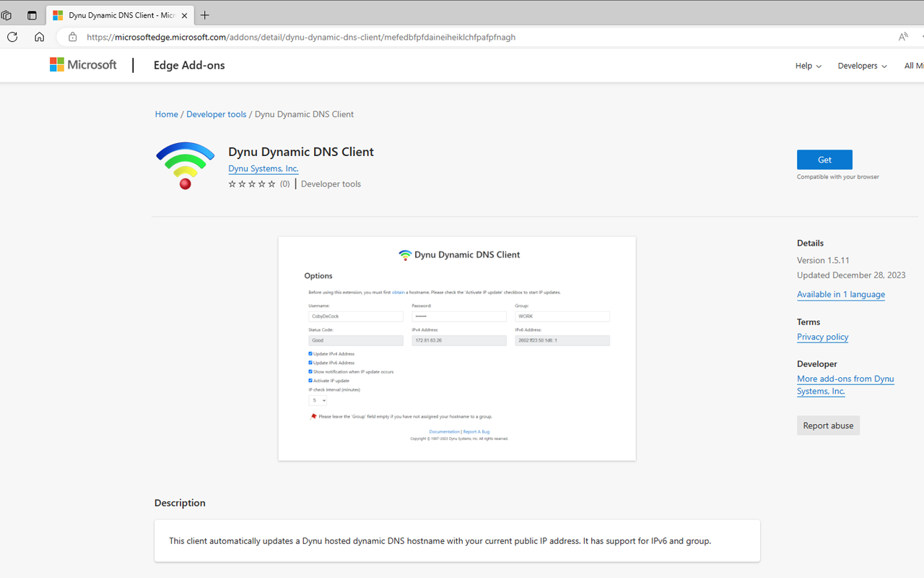The height and width of the screenshot is (578, 924).
Task: Click the site info lock icon
Action: pyautogui.click(x=72, y=37)
